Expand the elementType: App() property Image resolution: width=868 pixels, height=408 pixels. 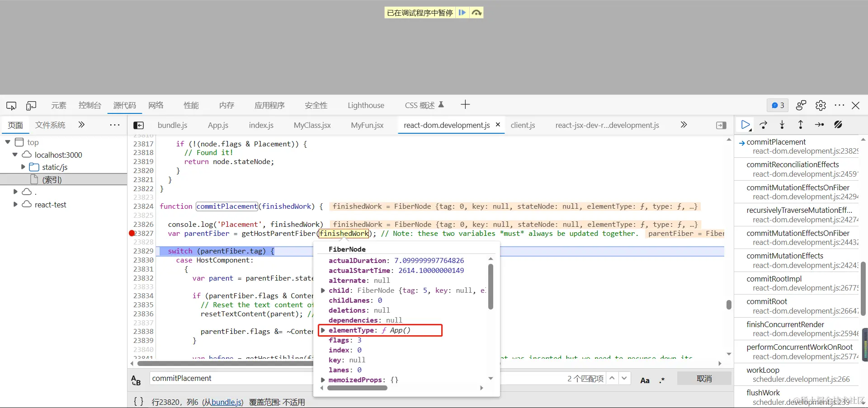tap(323, 330)
